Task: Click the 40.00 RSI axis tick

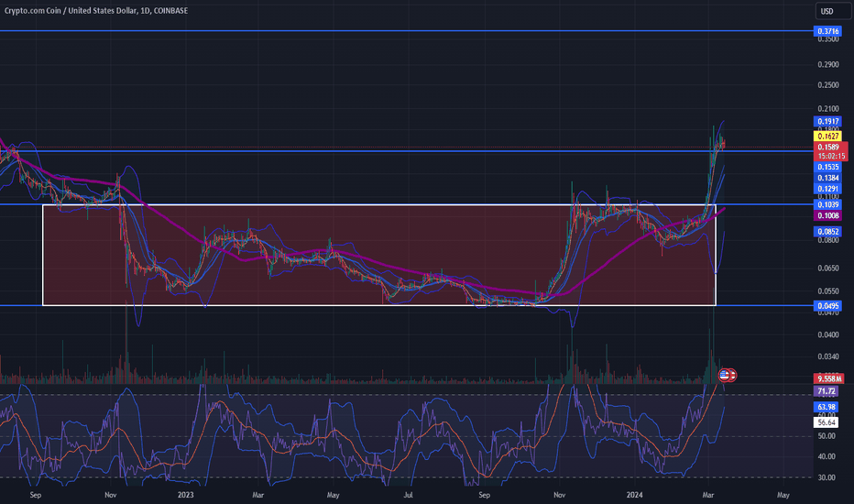Action: coord(827,456)
